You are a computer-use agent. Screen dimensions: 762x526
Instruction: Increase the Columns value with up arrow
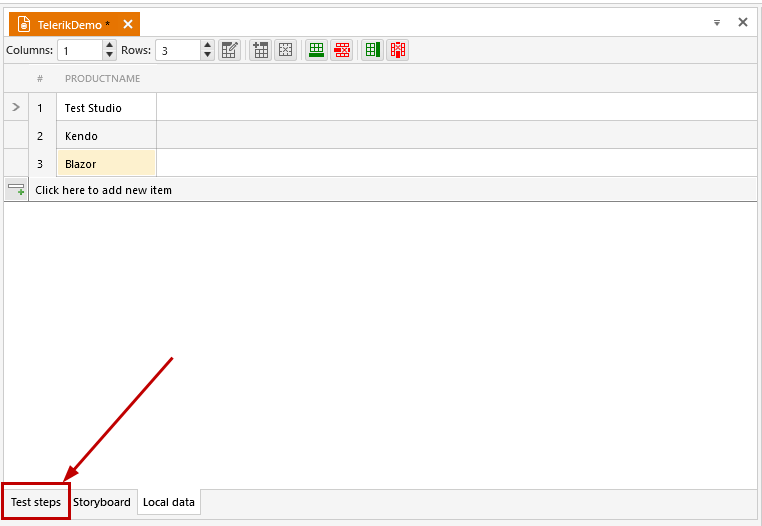pyautogui.click(x=110, y=45)
